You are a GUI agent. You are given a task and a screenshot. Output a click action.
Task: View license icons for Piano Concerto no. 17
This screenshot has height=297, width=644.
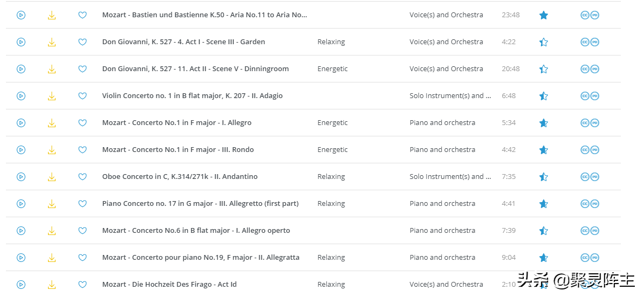(x=590, y=204)
